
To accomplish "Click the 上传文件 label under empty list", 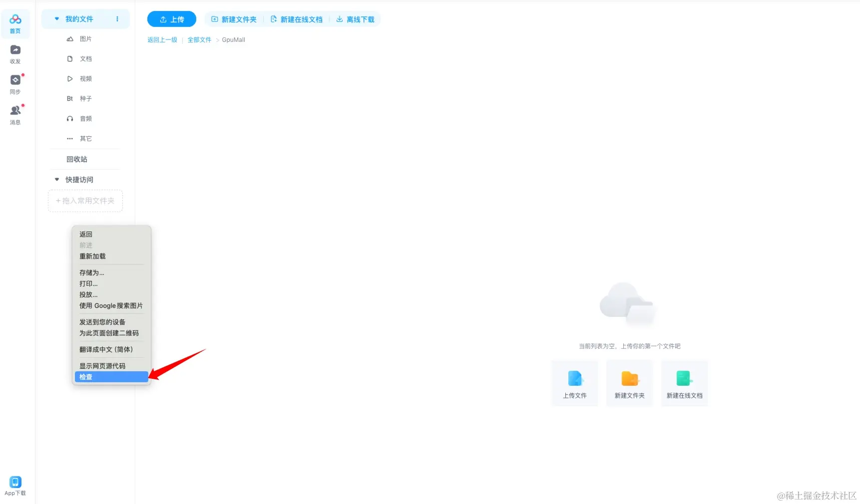I will point(575,396).
